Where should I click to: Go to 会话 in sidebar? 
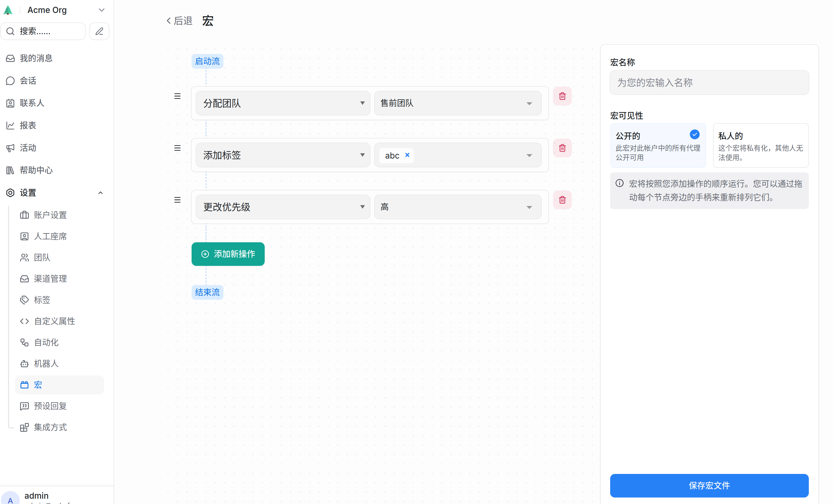pyautogui.click(x=28, y=81)
